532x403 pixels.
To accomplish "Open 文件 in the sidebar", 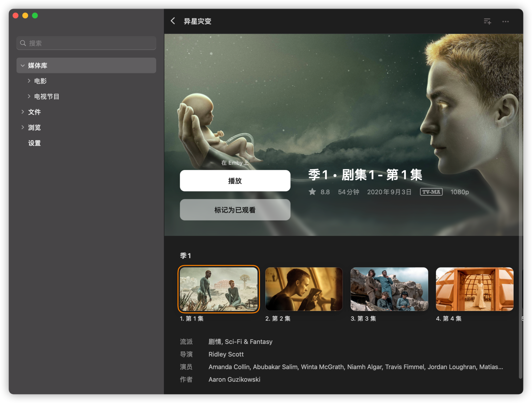I will tap(34, 112).
